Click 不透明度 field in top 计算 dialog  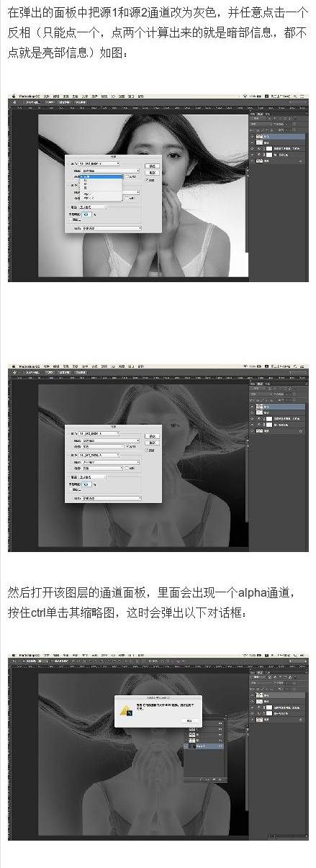click(x=86, y=214)
